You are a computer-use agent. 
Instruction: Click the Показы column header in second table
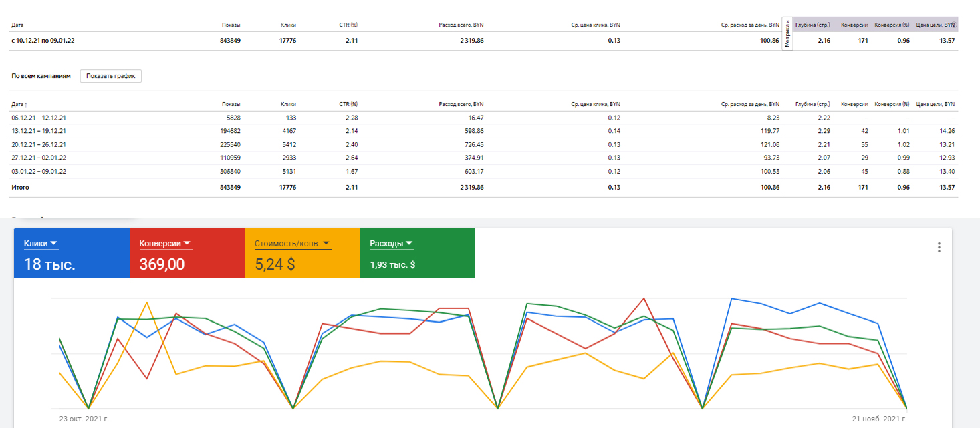click(231, 105)
